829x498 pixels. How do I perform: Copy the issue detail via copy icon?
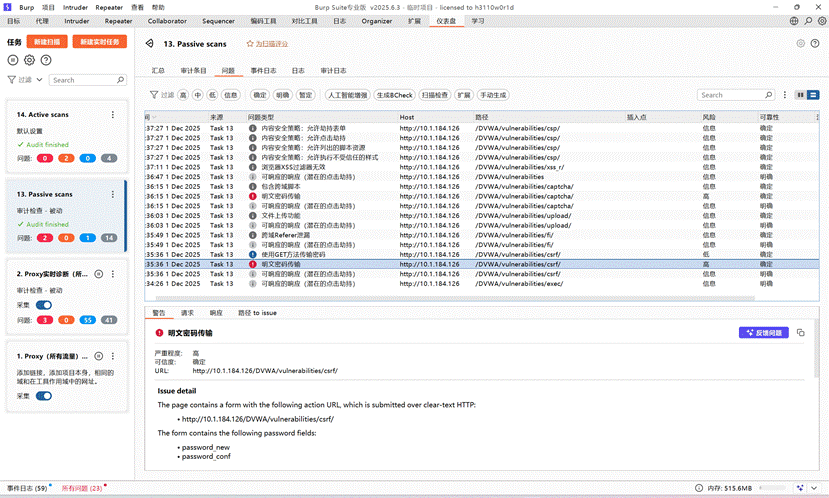pyautogui.click(x=800, y=333)
